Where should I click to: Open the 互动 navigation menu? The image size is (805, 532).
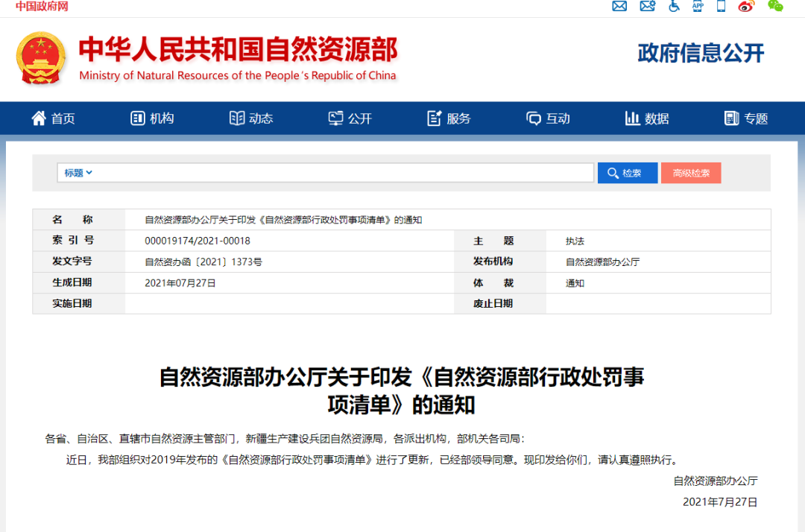(548, 118)
